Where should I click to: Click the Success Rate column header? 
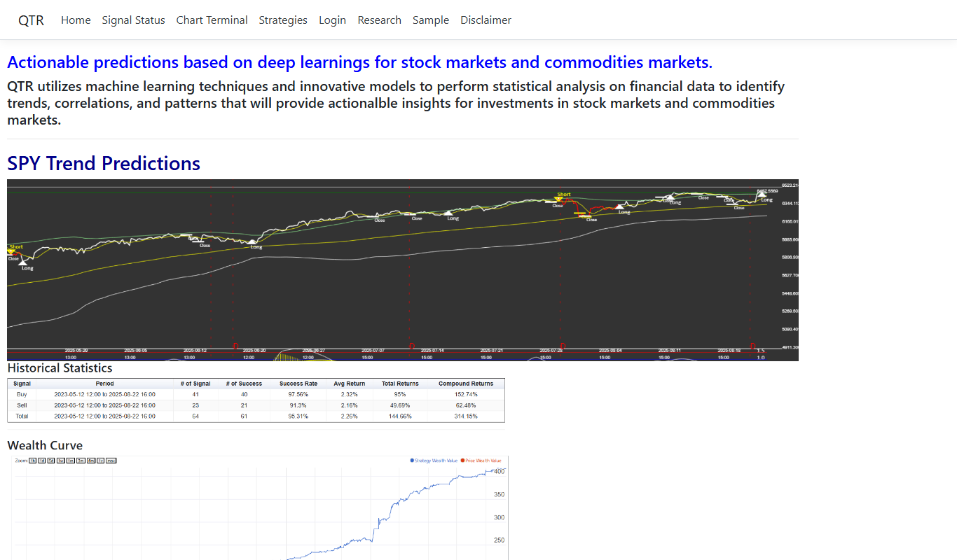[298, 384]
